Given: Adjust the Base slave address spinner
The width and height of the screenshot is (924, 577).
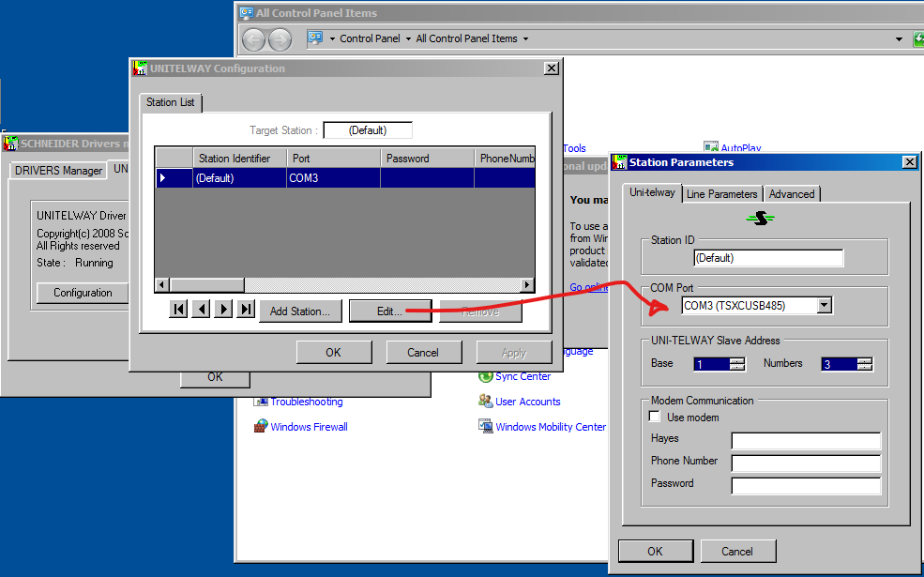Looking at the screenshot, I should point(736,364).
